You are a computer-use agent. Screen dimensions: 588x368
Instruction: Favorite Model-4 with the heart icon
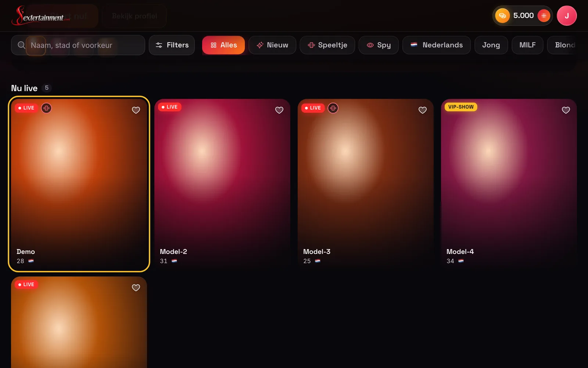click(x=566, y=110)
